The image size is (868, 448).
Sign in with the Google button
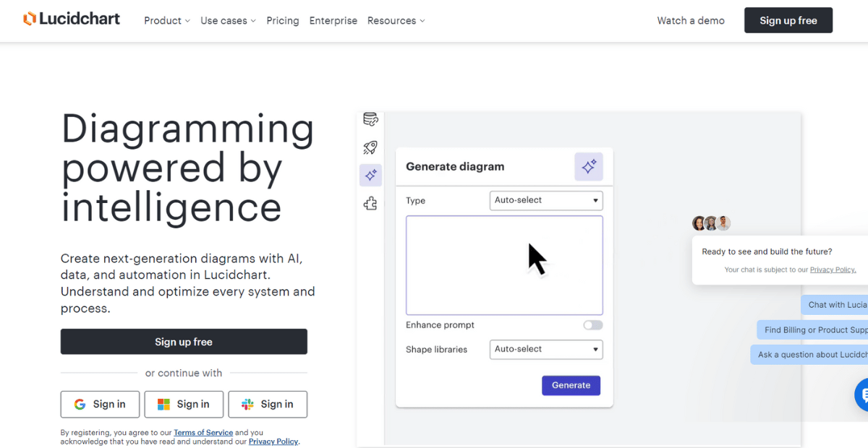click(100, 404)
